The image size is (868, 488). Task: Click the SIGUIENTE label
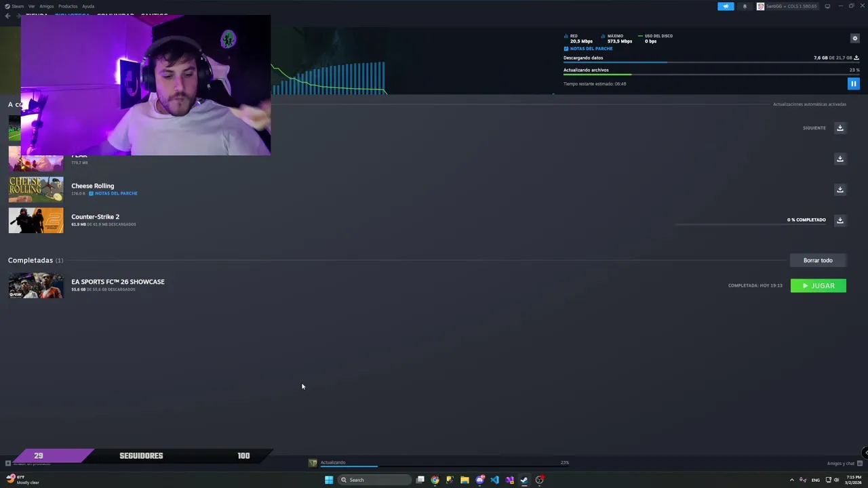(814, 128)
